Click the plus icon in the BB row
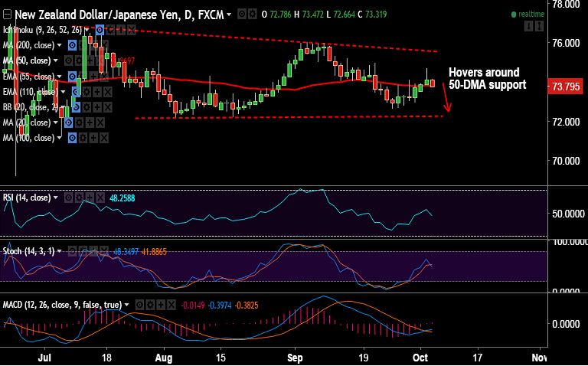This screenshot has height=366, width=588. (97, 107)
